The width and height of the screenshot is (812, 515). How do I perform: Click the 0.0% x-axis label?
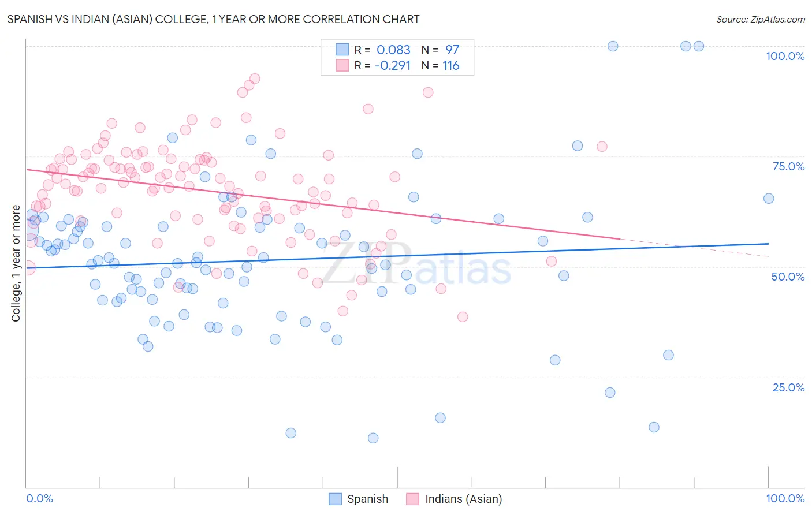(x=40, y=498)
